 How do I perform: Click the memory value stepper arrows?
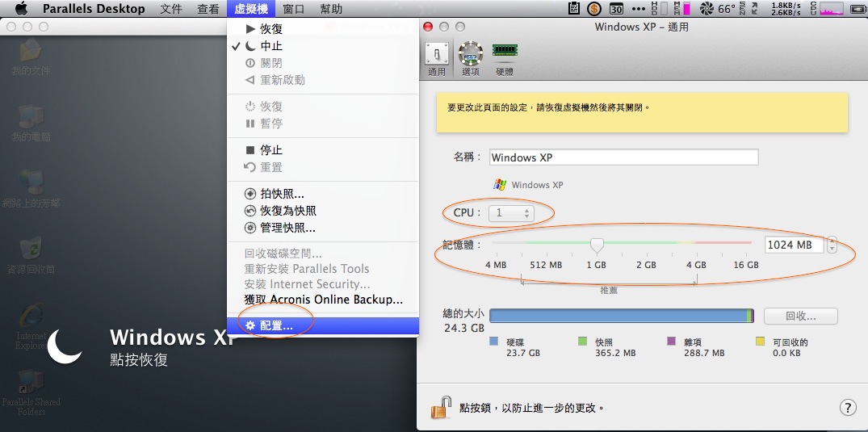coord(832,244)
